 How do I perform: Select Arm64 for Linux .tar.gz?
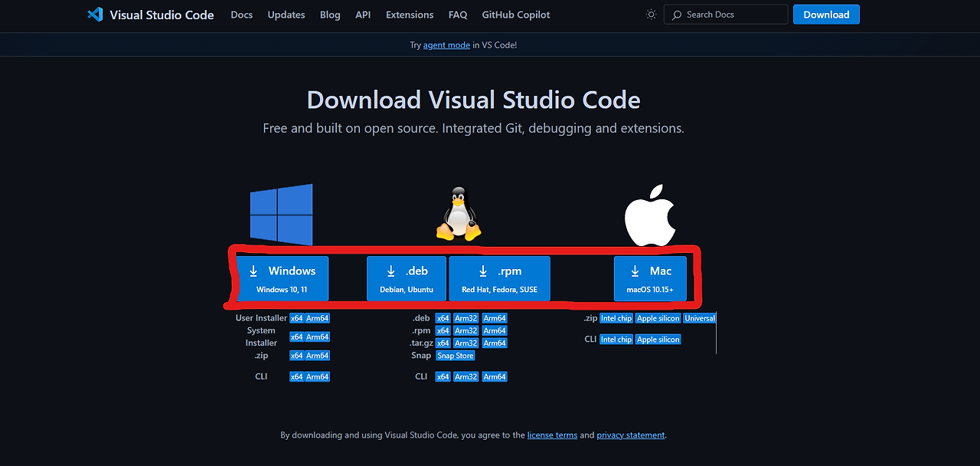click(x=495, y=343)
